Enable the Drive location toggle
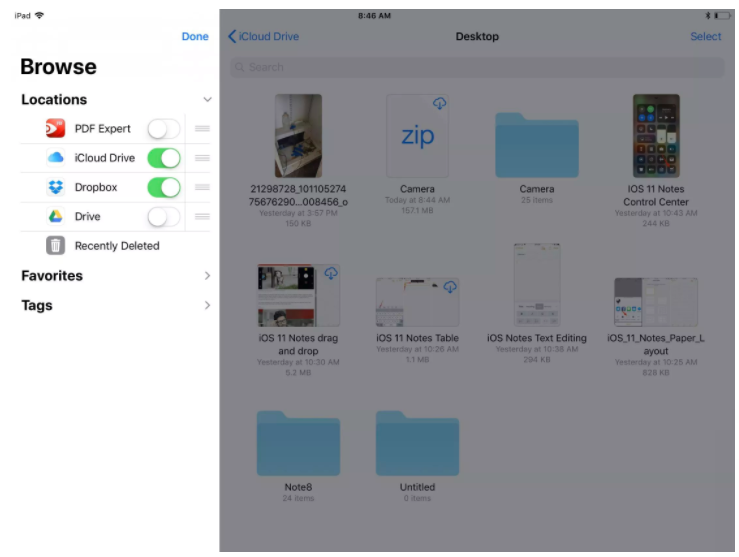The width and height of the screenshot is (739, 557). pyautogui.click(x=164, y=216)
